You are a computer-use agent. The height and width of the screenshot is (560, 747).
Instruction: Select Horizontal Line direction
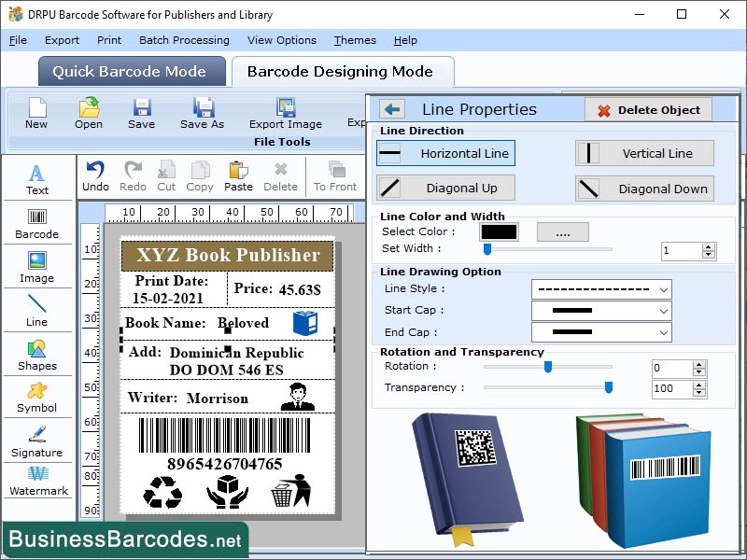coord(444,153)
